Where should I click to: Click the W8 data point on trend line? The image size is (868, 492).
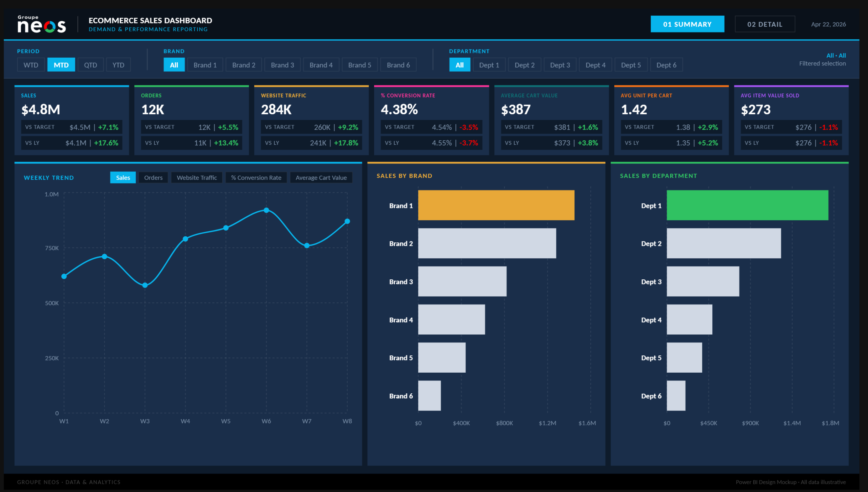tap(347, 221)
